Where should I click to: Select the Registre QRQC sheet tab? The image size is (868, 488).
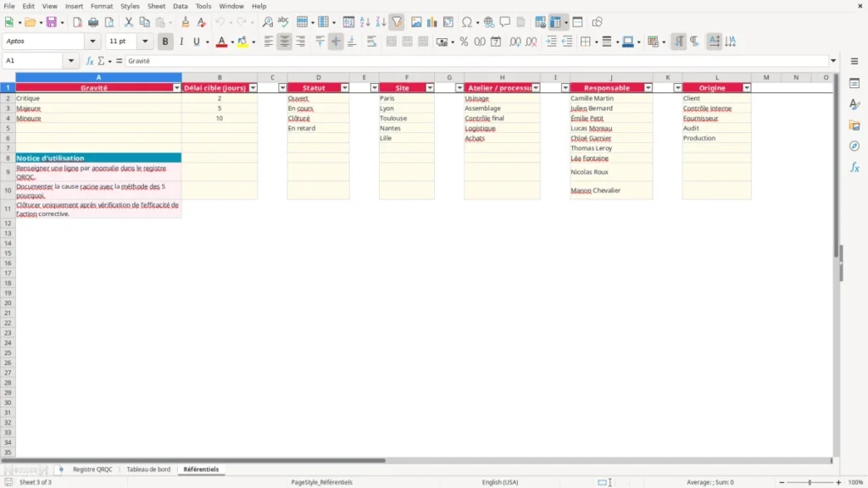tap(92, 469)
